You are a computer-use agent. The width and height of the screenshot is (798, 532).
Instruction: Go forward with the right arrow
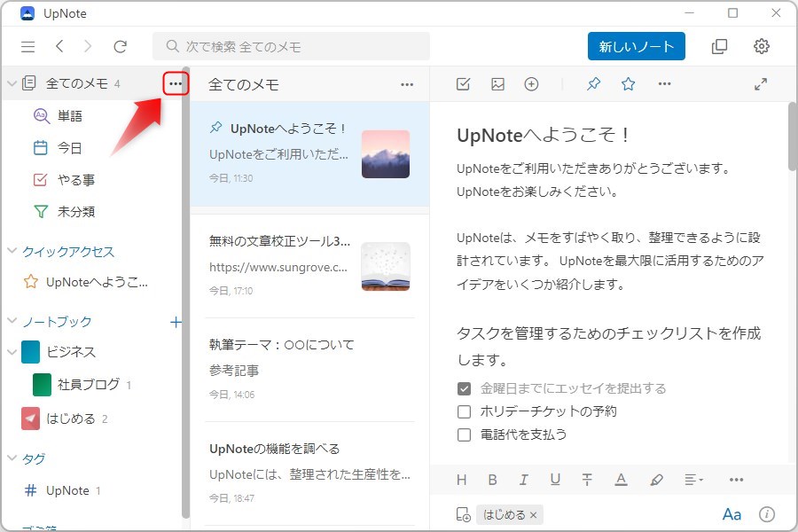pyautogui.click(x=88, y=47)
